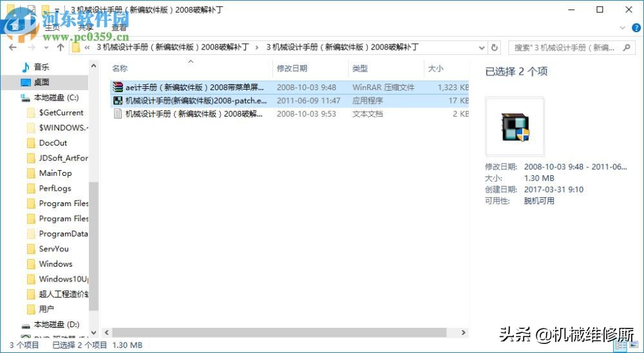Select 桌面 in the navigation pane
The height and width of the screenshot is (353, 644).
41,82
